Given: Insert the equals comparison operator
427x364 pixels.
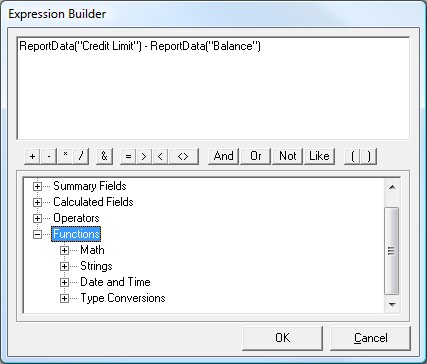Looking at the screenshot, I should coord(128,156).
